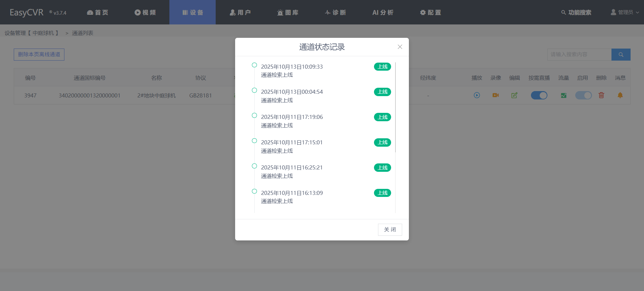
Task: Open the orange bell message icon
Action: coord(620,95)
